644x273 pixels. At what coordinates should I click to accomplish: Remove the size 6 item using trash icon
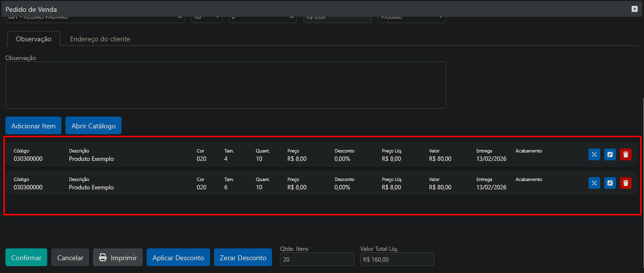pos(625,183)
